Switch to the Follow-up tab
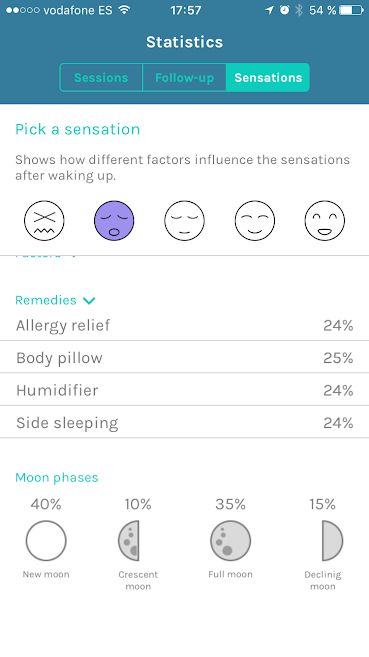The width and height of the screenshot is (369, 657). pos(184,78)
